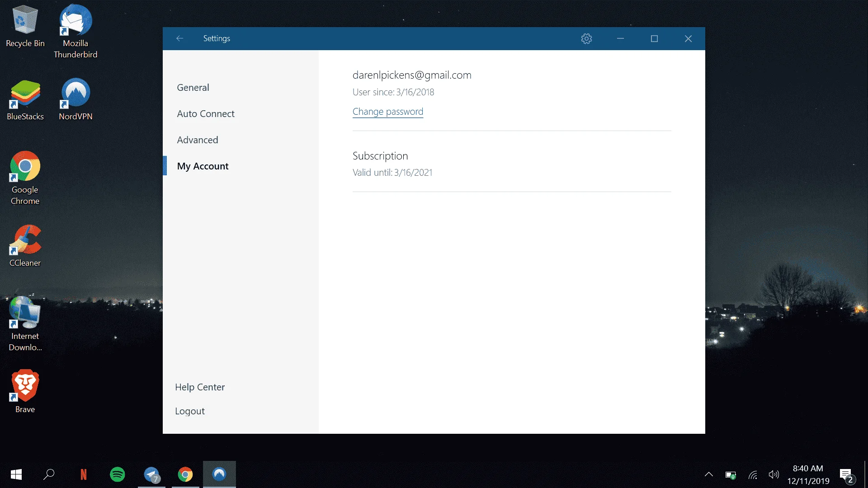Screen dimensions: 868x488
Task: Minimize the NordVPN settings window
Action: pyautogui.click(x=620, y=38)
